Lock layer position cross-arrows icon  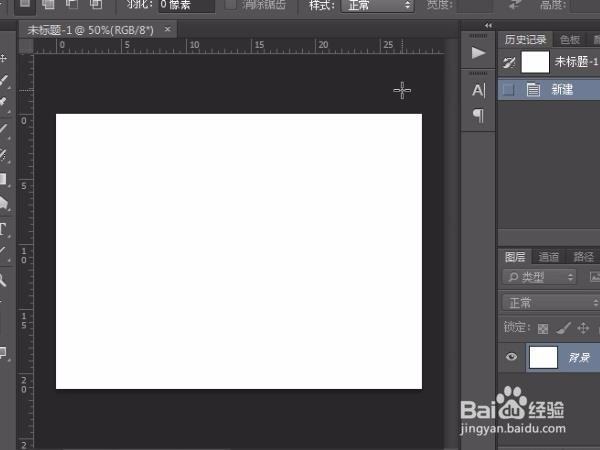[x=583, y=328]
